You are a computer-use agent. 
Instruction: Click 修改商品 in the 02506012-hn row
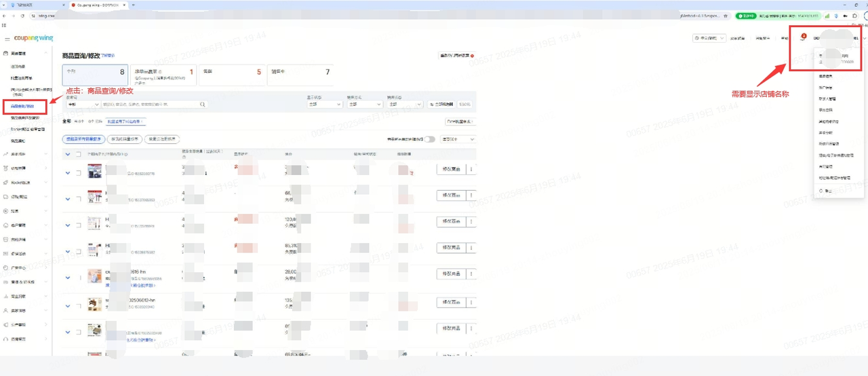451,302
